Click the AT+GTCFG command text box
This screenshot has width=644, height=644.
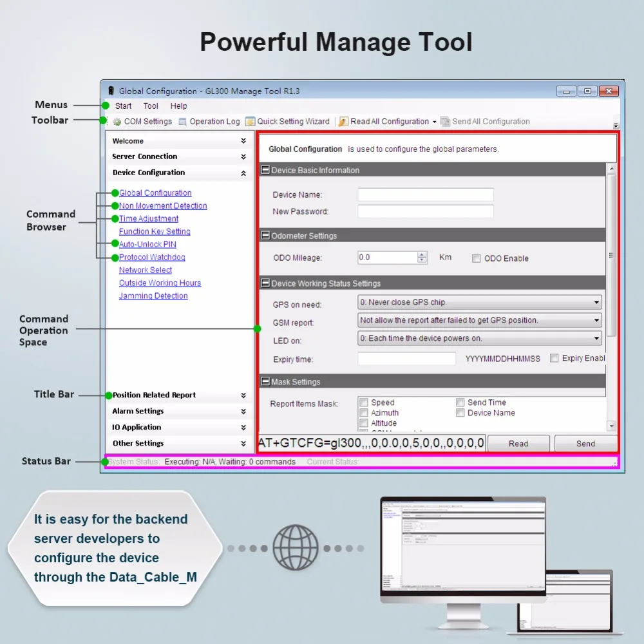click(372, 443)
